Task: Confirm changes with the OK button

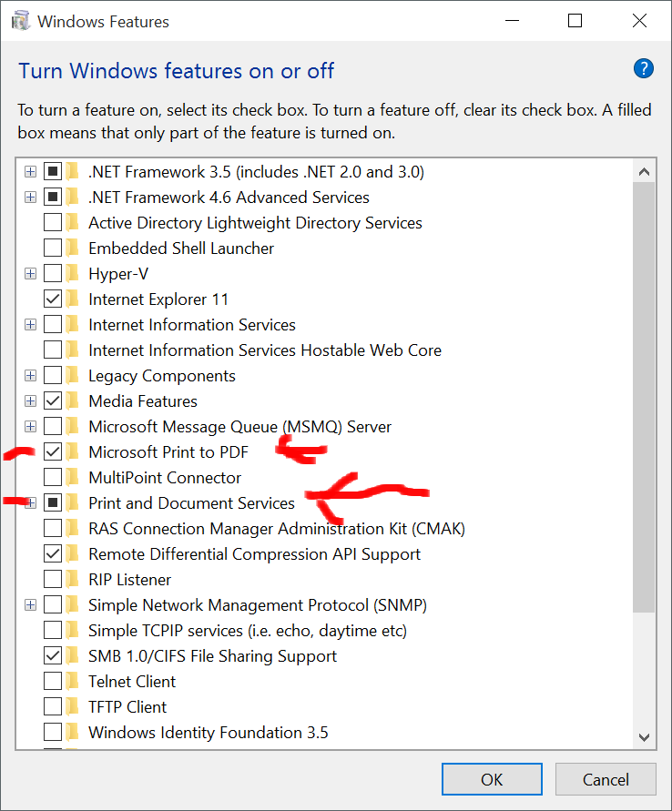Action: [x=492, y=779]
